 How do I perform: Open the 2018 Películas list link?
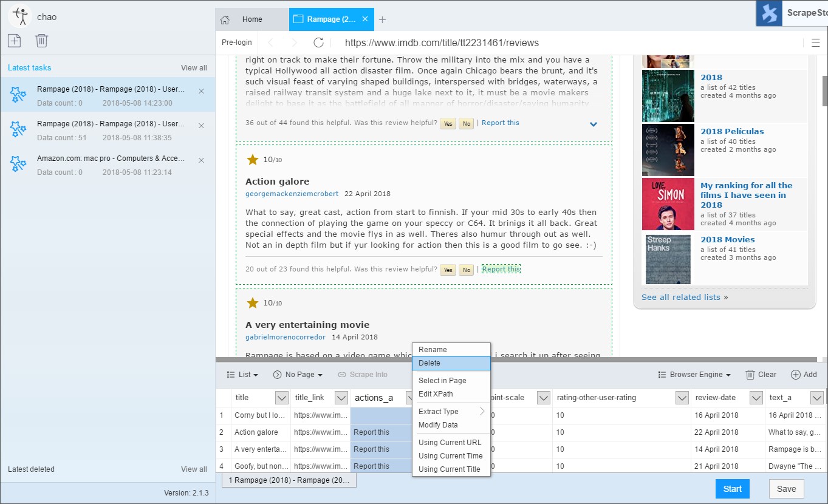coord(732,131)
